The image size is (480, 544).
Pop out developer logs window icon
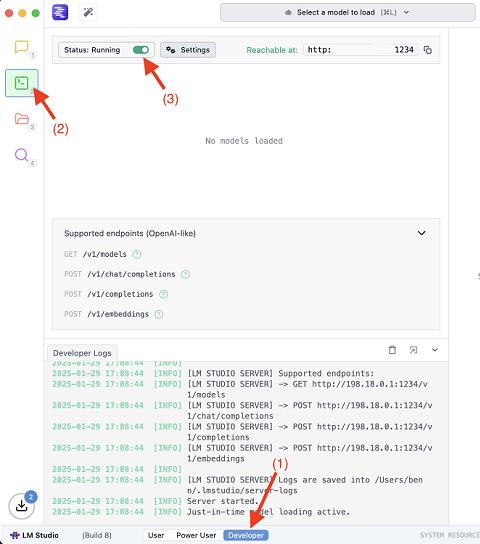(x=413, y=350)
